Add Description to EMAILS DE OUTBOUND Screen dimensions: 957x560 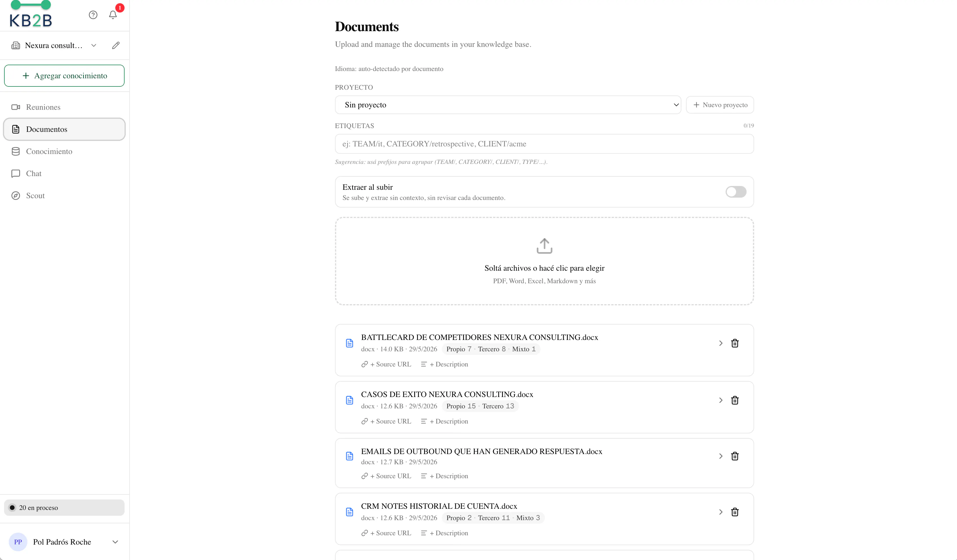pos(444,476)
